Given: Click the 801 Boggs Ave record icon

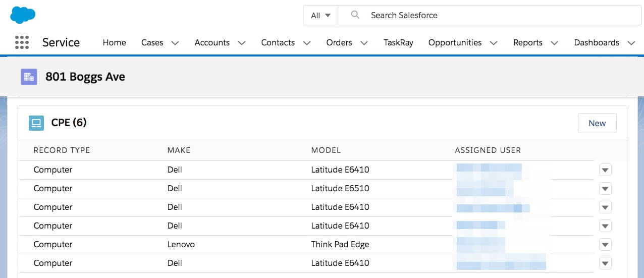Looking at the screenshot, I should tap(29, 77).
